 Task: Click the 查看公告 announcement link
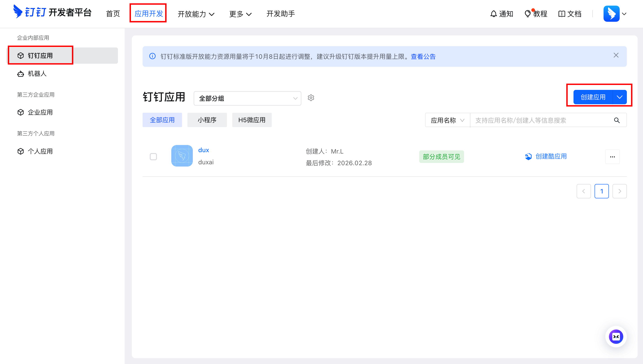(x=423, y=56)
